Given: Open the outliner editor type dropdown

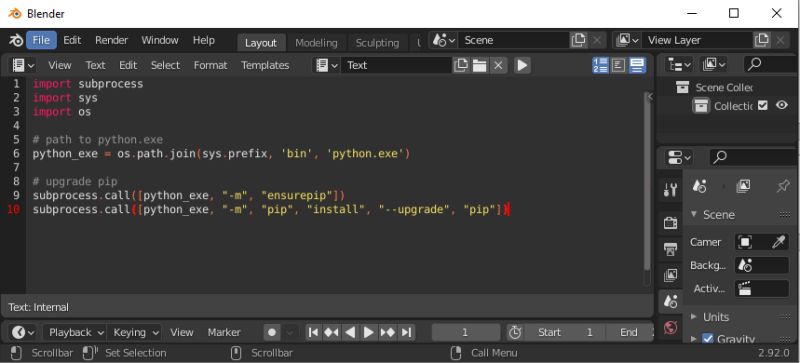Looking at the screenshot, I should [x=680, y=64].
